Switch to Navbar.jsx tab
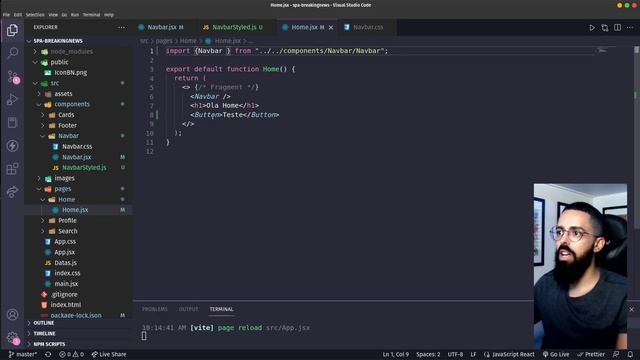 click(x=161, y=27)
